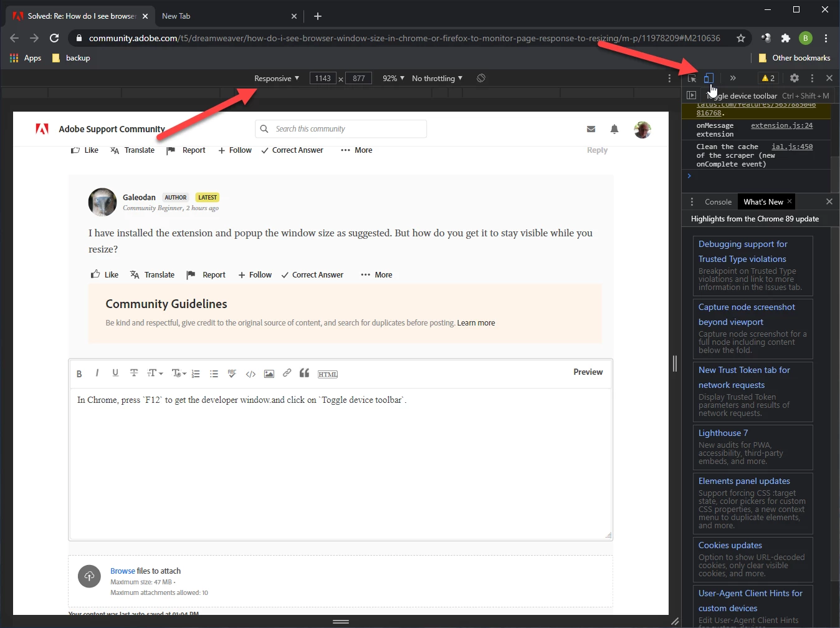Reload the page with the browser refresh button

pos(54,38)
